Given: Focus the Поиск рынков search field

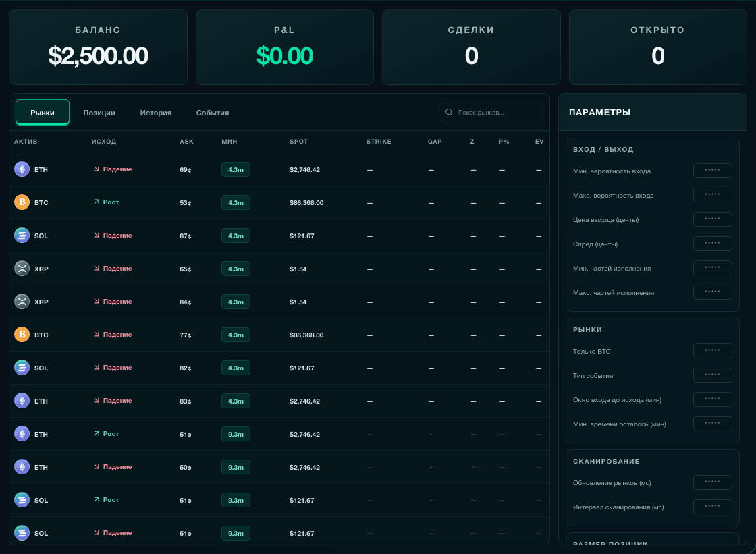Looking at the screenshot, I should click(x=491, y=112).
